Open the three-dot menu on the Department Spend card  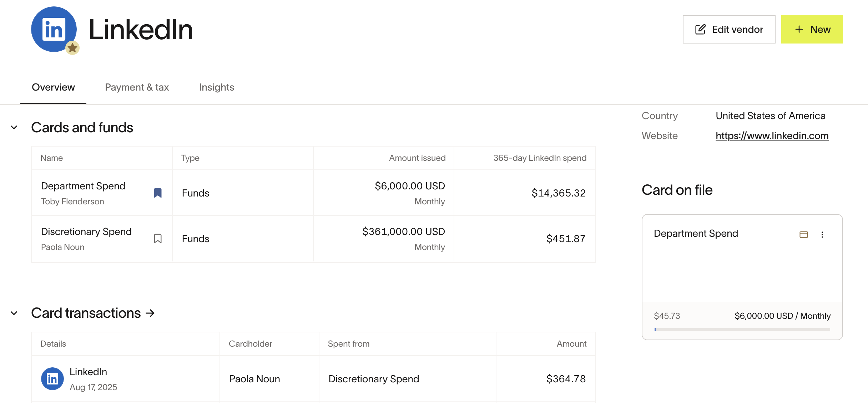coord(822,234)
